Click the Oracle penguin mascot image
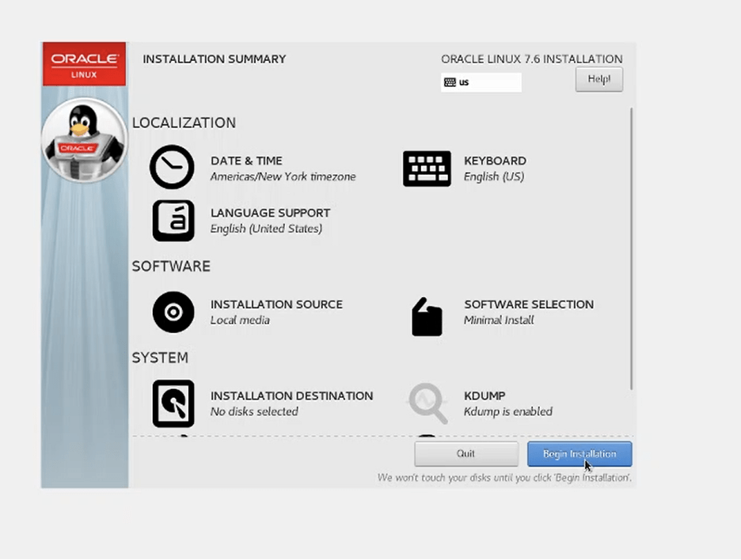The width and height of the screenshot is (741, 560). tap(84, 140)
